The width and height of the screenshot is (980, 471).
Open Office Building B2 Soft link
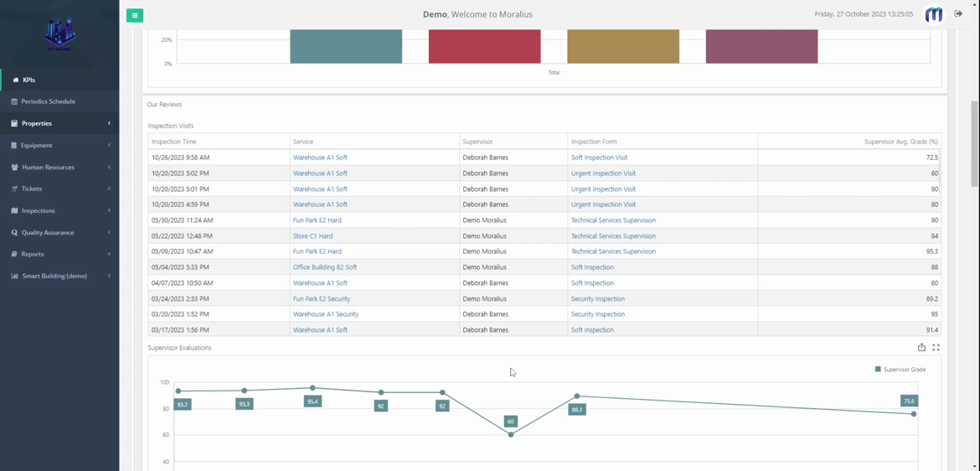point(324,267)
